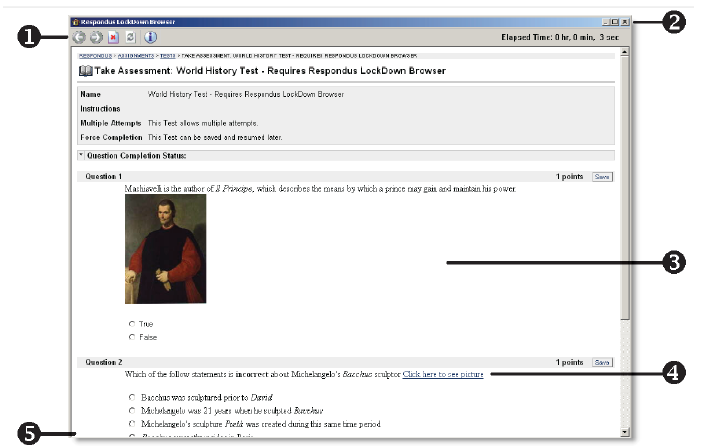Image resolution: width=712 pixels, height=447 pixels.
Task: Open the blue Information icon
Action: click(x=150, y=38)
